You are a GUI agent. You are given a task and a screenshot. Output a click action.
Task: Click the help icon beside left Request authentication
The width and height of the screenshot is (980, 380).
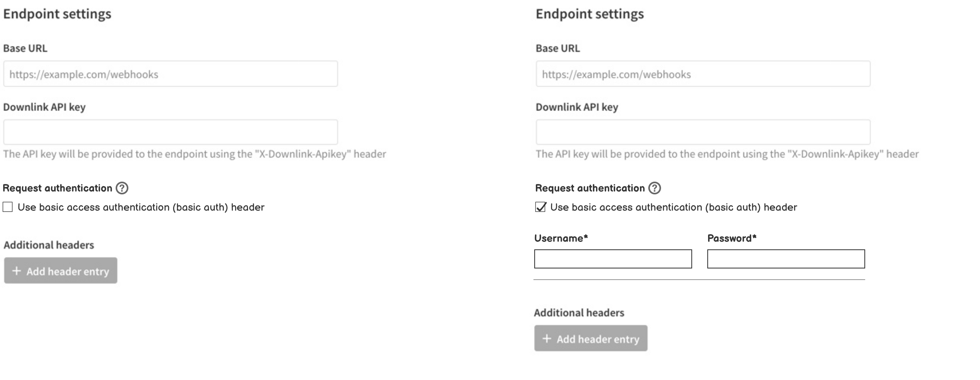pyautogui.click(x=122, y=188)
